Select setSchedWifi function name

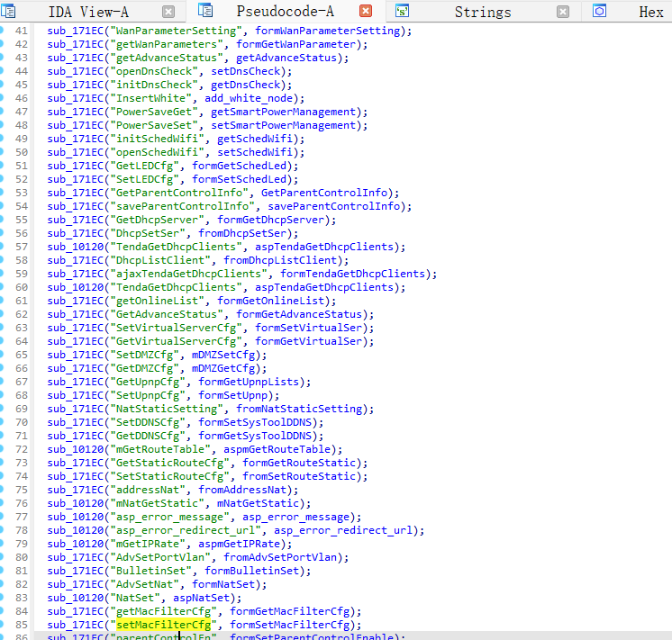(255, 152)
